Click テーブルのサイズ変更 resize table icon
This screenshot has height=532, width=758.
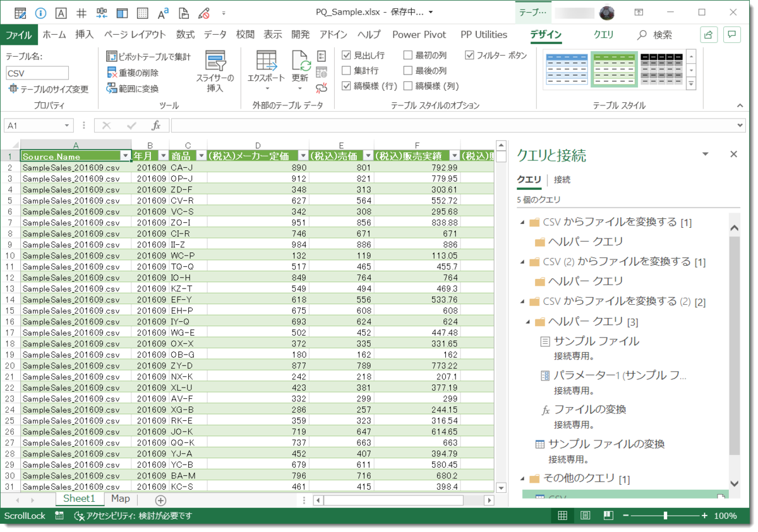[x=35, y=87]
